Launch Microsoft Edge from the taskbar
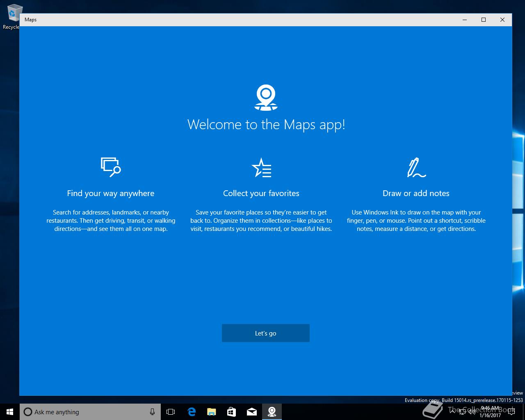Screen dimensions: 525x420 coord(191,412)
